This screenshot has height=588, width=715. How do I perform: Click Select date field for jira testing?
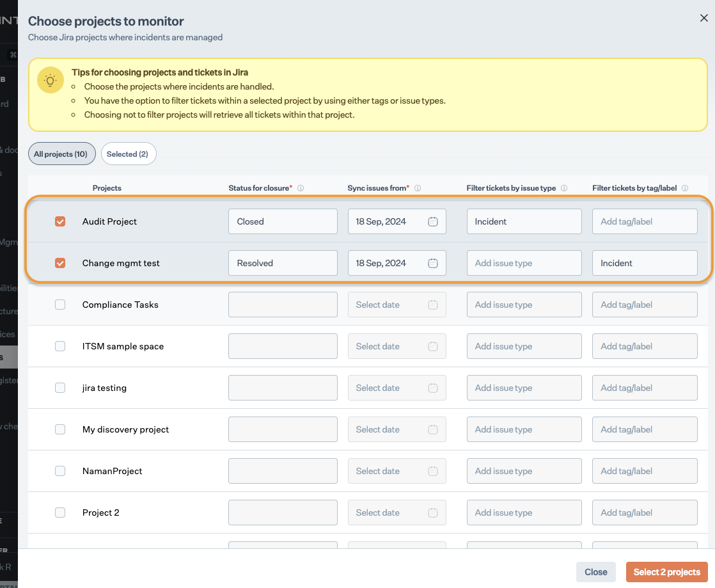(397, 388)
